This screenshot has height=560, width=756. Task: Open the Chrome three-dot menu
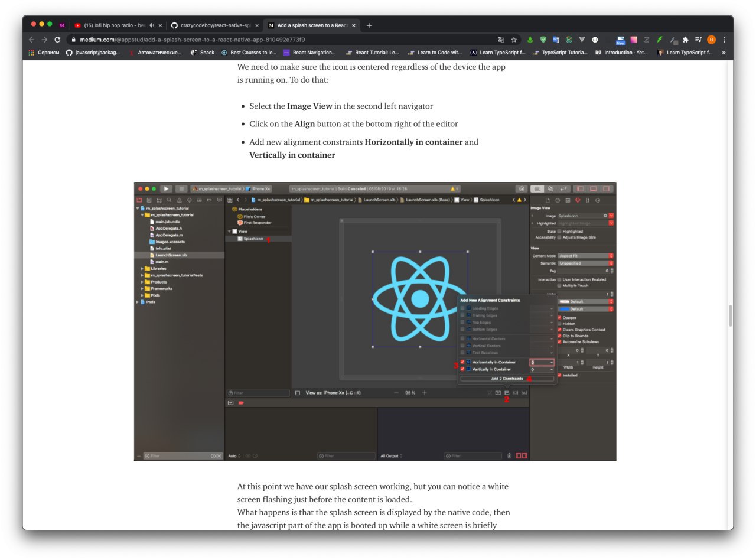(x=725, y=40)
